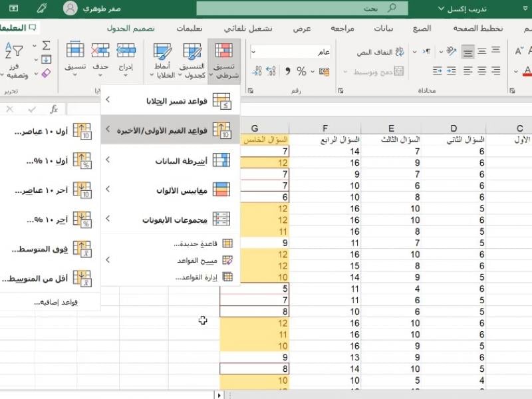Apply percent style with the % icon

[x=301, y=71]
